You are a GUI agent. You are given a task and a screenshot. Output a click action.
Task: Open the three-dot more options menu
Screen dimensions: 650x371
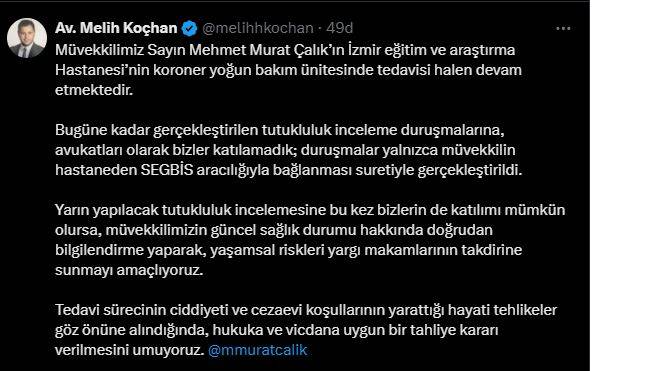pos(563,28)
